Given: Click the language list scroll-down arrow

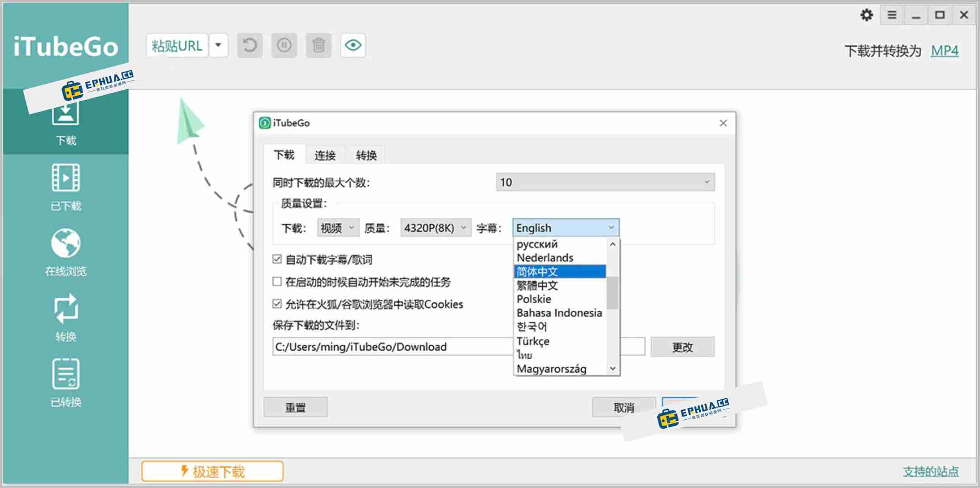Looking at the screenshot, I should tap(613, 369).
